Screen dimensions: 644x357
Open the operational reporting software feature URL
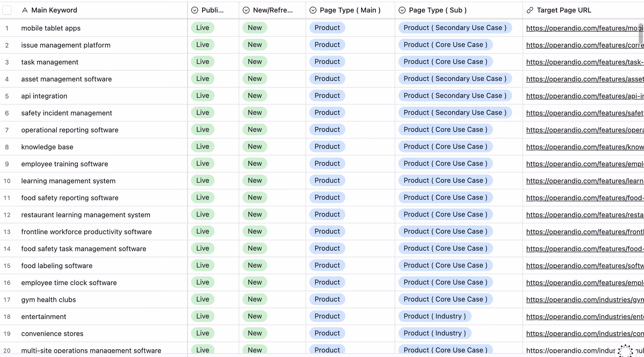coord(585,130)
